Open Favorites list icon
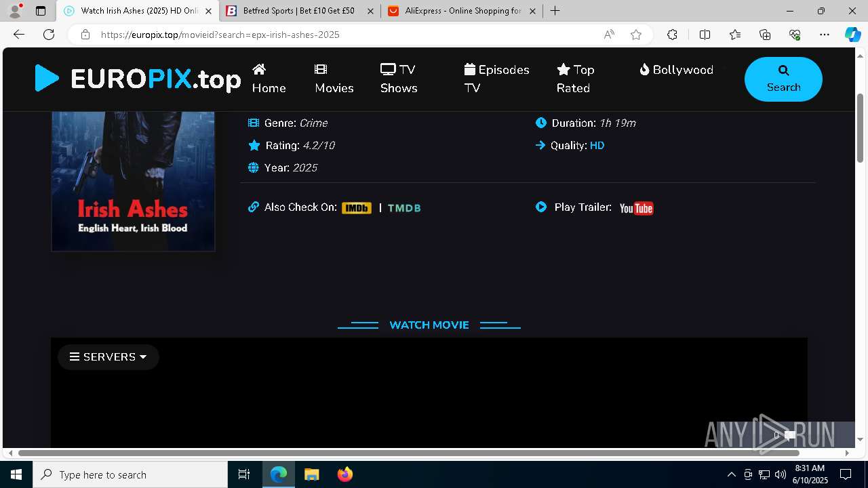 pos(735,35)
